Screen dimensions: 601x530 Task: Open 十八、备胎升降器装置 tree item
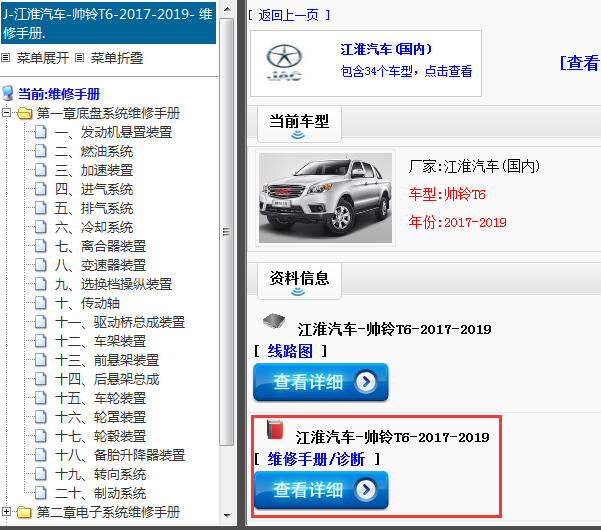click(x=120, y=455)
